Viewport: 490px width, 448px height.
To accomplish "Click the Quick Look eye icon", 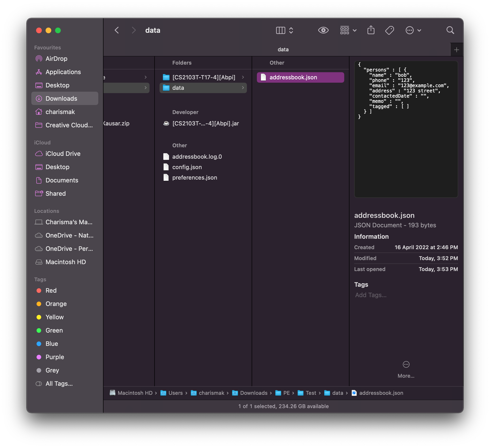I will click(x=323, y=30).
